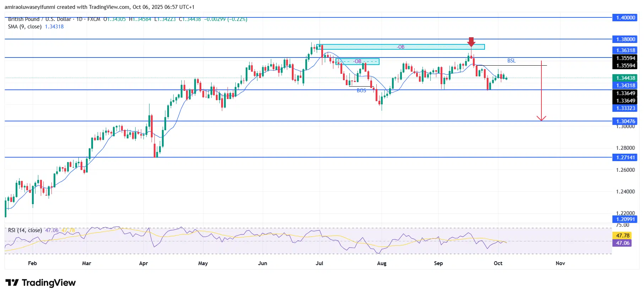Click the 1.20991 price label
Viewport: 644px width, 296px height.
[x=625, y=219]
